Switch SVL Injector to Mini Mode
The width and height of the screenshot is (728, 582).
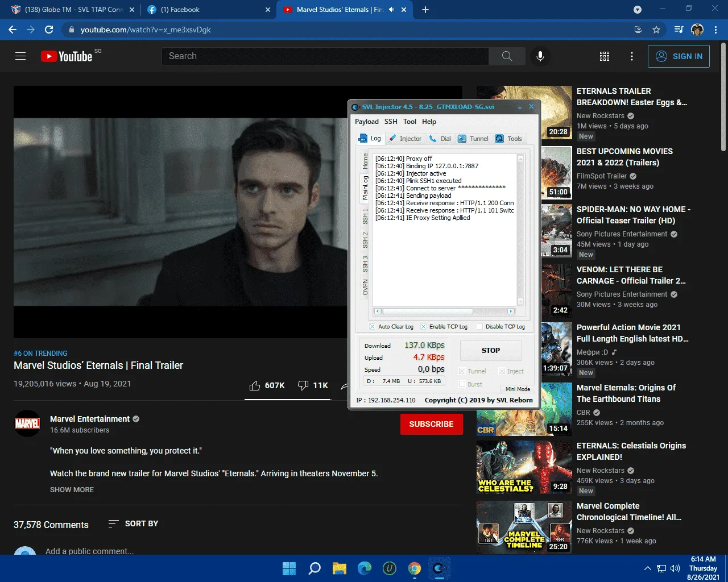point(518,389)
